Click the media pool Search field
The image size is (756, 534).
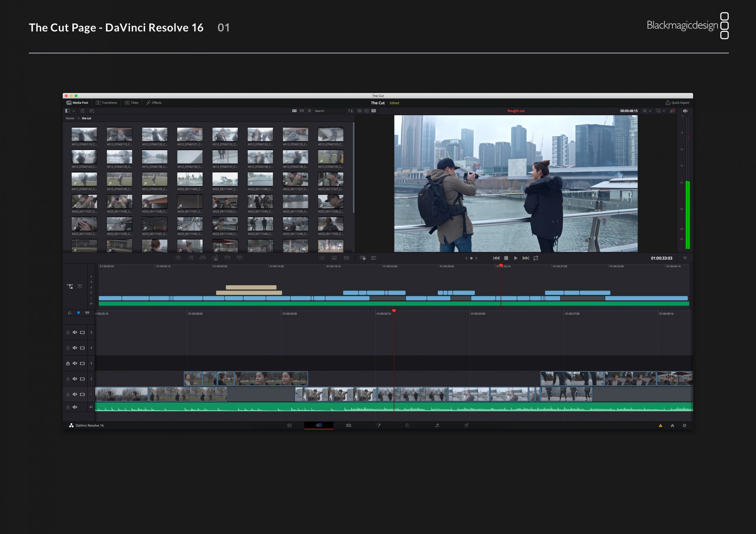pos(329,111)
